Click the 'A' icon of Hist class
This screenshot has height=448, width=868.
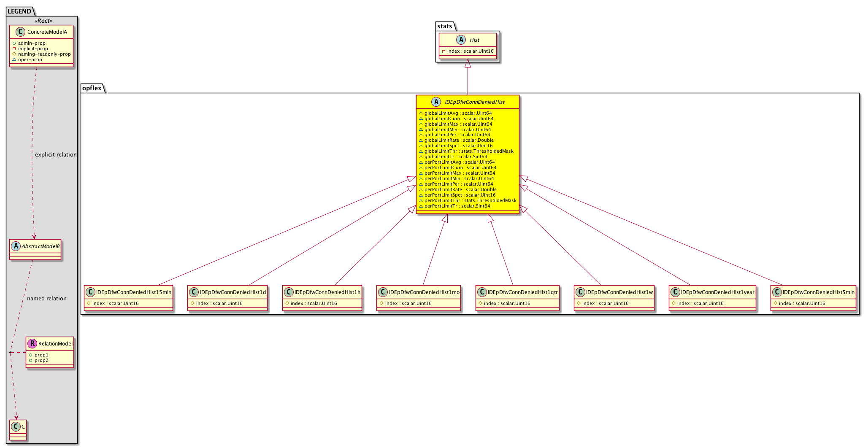[461, 40]
